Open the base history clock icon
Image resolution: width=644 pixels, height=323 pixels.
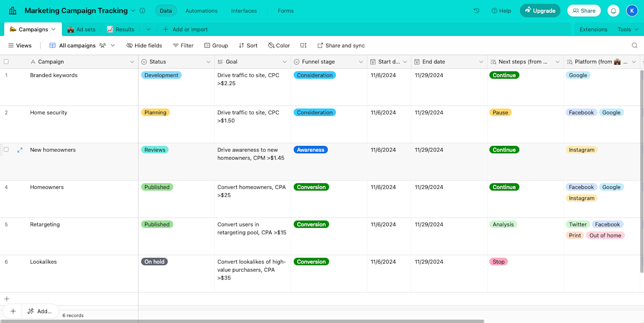point(477,11)
